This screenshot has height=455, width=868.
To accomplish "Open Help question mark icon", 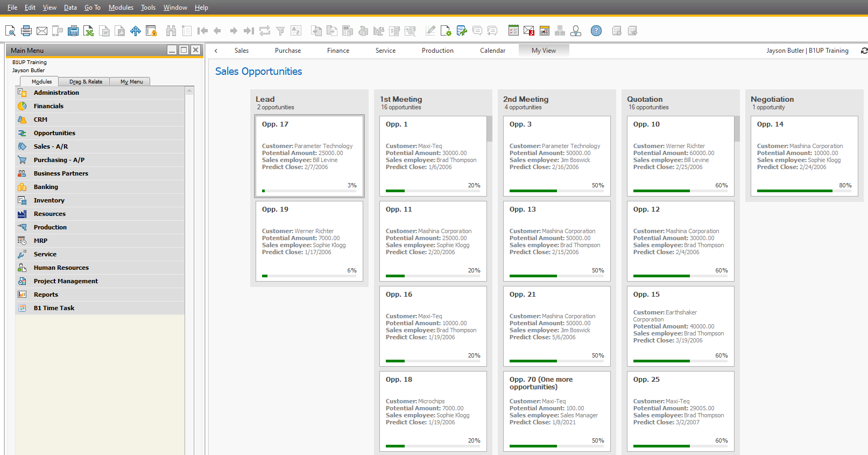I will (596, 31).
